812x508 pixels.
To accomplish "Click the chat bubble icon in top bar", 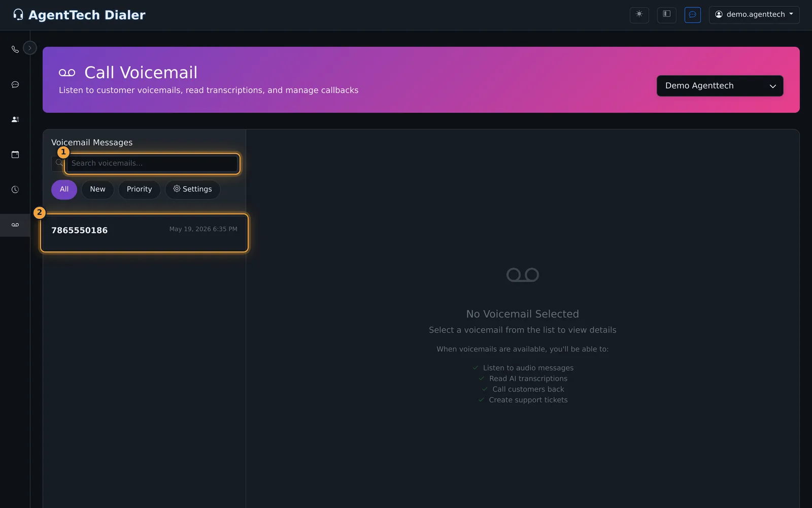I will (x=692, y=15).
